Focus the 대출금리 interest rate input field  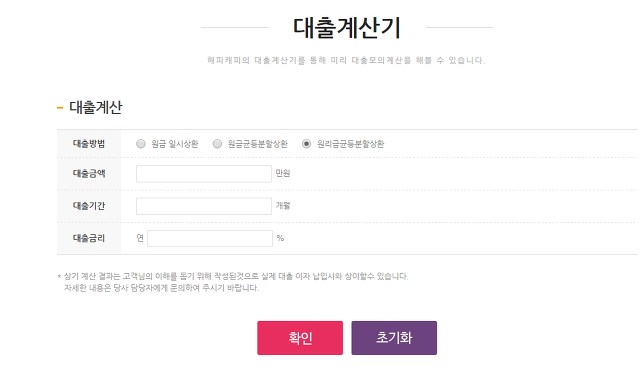tap(210, 238)
